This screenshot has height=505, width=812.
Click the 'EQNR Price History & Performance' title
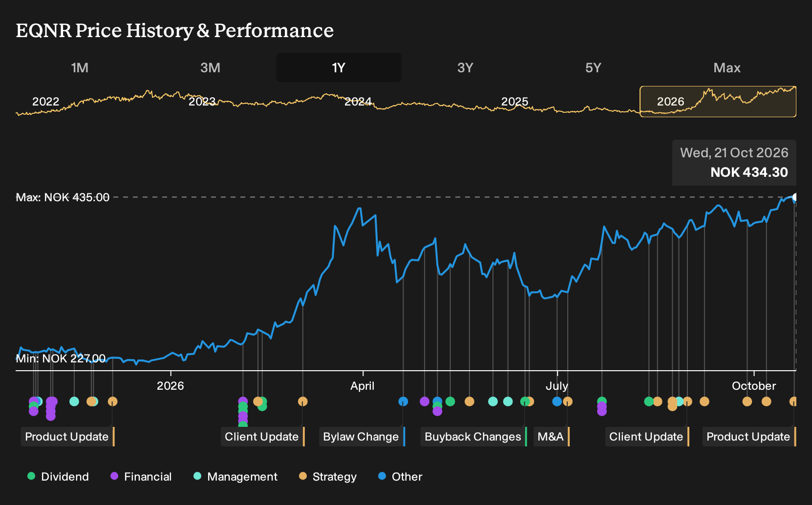pos(175,31)
